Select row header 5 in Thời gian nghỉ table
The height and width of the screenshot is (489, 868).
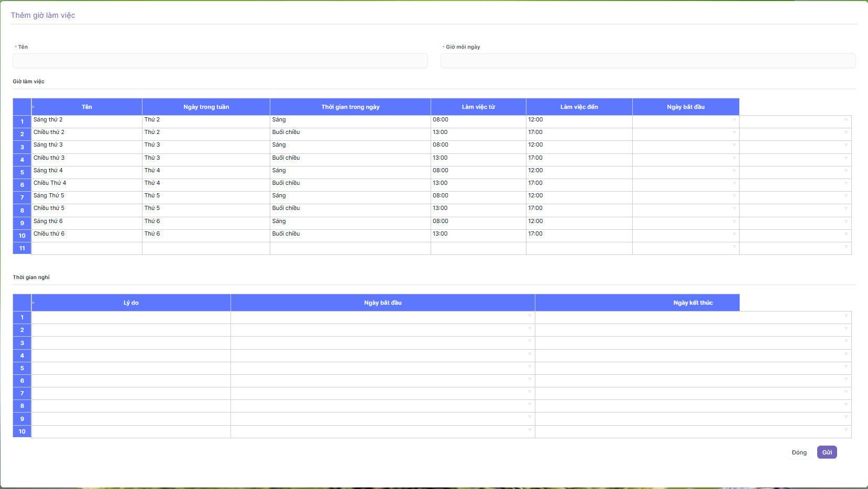pos(22,368)
